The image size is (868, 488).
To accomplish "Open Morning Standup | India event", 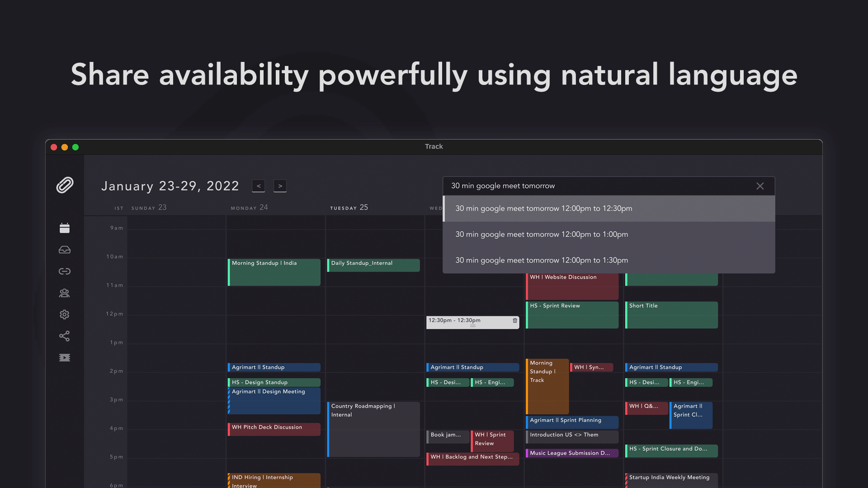I will [x=274, y=272].
